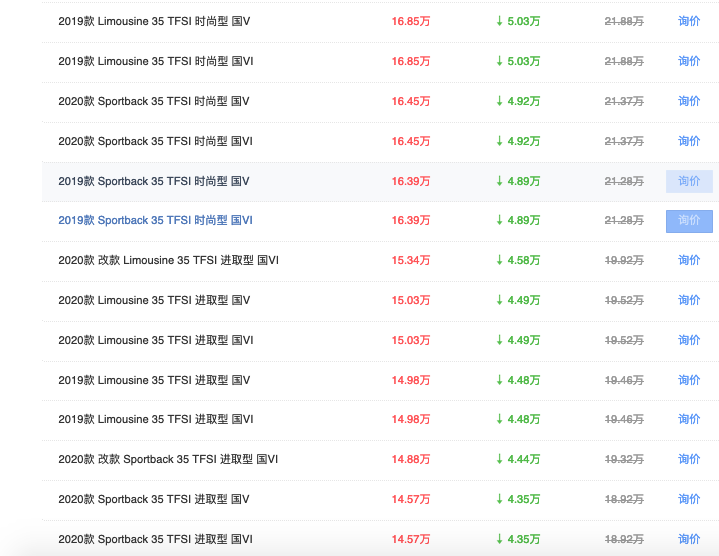Click 询价 for 2019款 Limousine 35 TFSI 时尚型 国VI

(x=689, y=61)
